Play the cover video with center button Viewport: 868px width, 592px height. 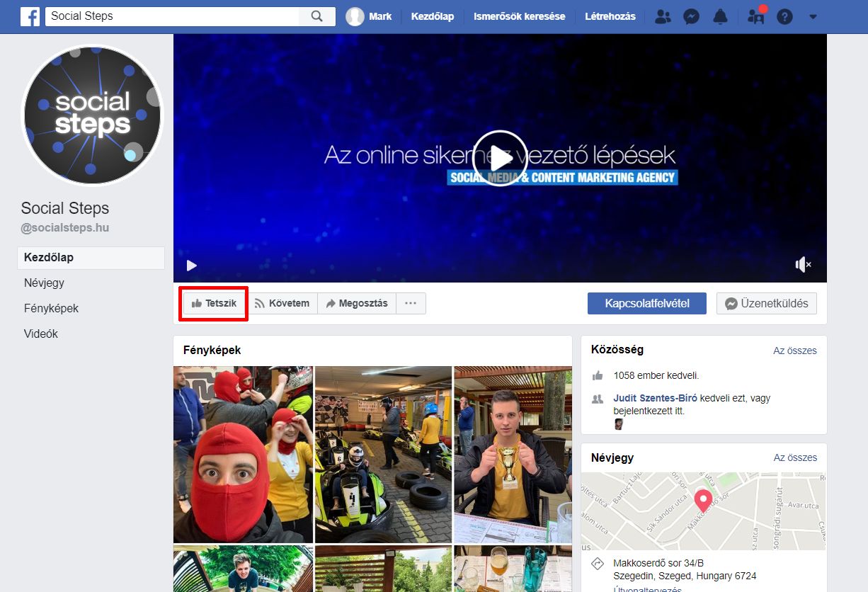[x=500, y=158]
